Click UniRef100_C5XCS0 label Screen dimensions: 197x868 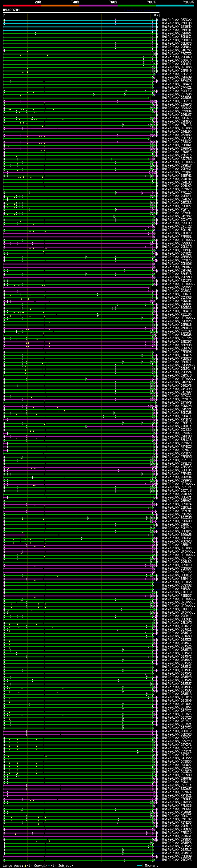(x=176, y=430)
